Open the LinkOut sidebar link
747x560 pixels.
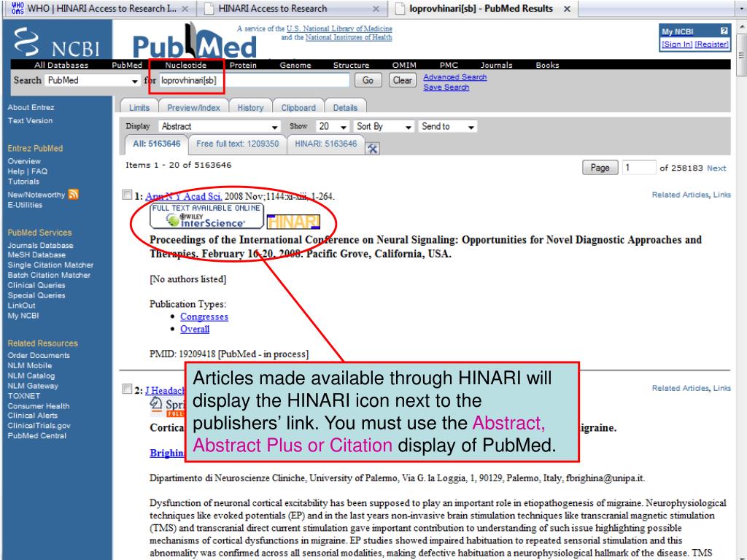[21, 306]
